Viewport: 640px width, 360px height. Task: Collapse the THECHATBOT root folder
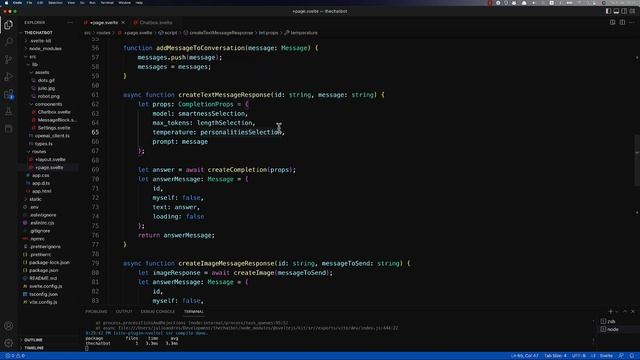[38, 33]
